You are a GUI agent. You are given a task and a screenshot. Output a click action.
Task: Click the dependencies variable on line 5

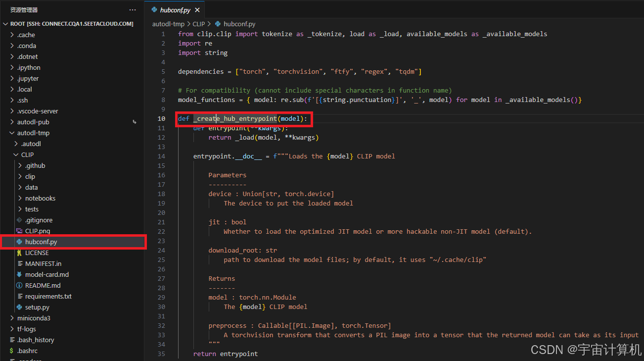(x=201, y=72)
